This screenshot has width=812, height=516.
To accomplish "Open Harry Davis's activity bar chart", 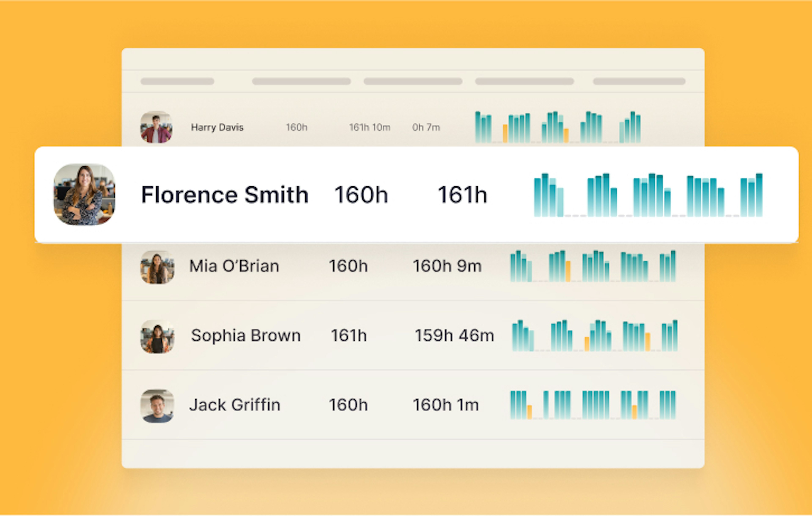I will (558, 127).
